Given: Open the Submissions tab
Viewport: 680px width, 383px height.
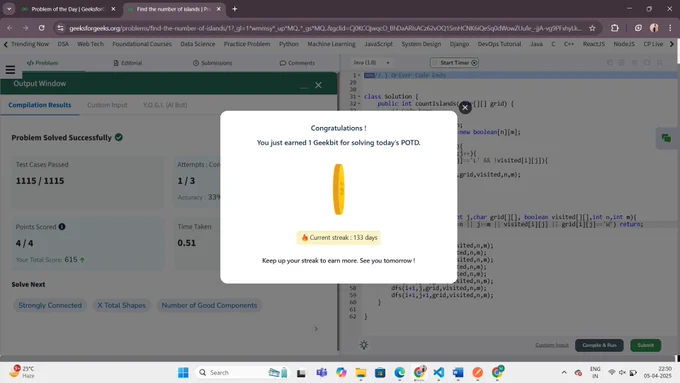Looking at the screenshot, I should point(212,63).
